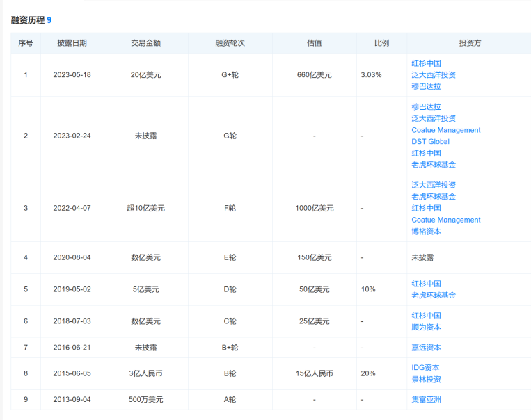Select the G+轮 round cell
Viewport: 531px width, 420px height.
pyautogui.click(x=230, y=75)
